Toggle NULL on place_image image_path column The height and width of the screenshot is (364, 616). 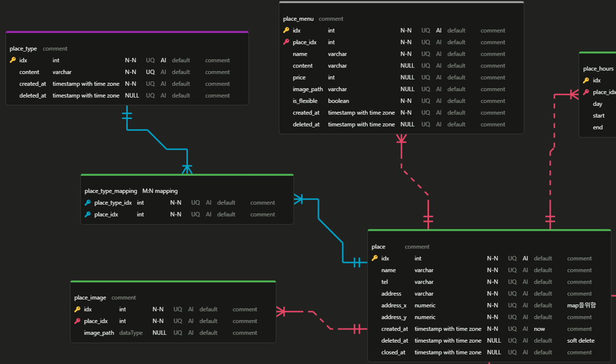coord(159,333)
